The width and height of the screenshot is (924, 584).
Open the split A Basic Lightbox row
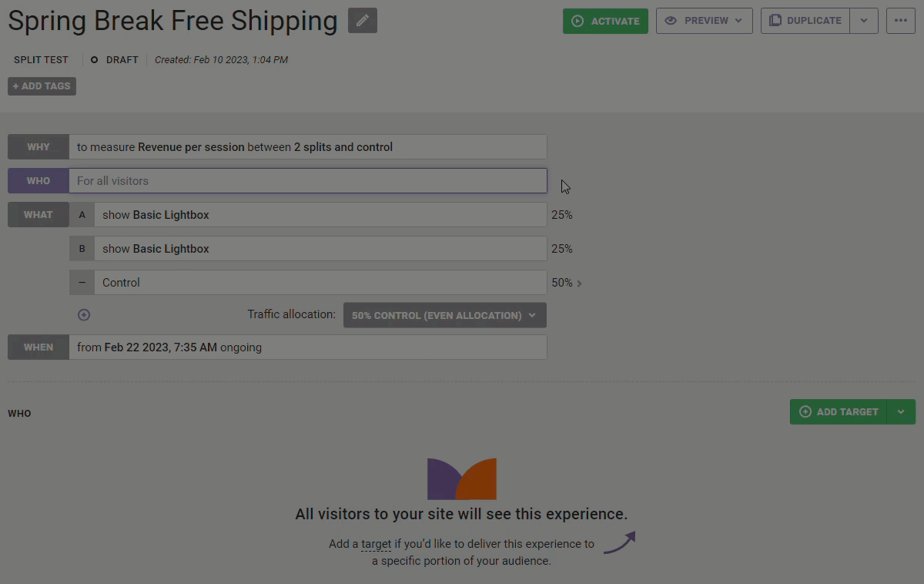point(320,215)
